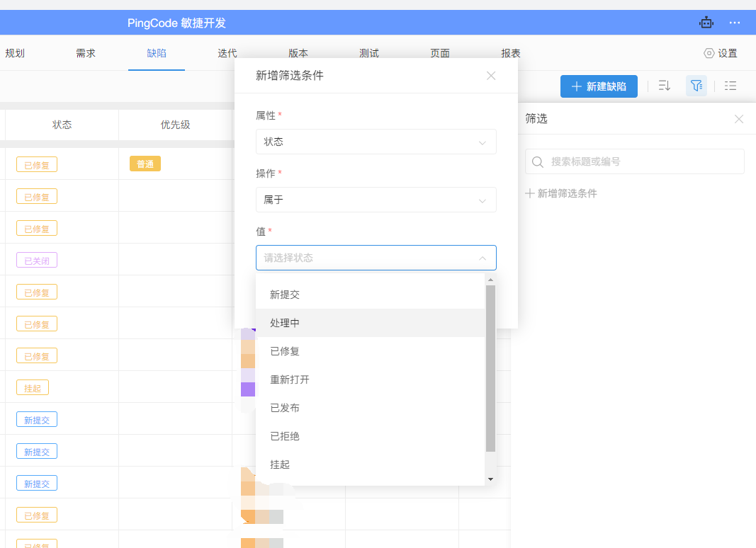This screenshot has width=756, height=548.
Task: Toggle the filter funnel icon
Action: click(x=696, y=86)
